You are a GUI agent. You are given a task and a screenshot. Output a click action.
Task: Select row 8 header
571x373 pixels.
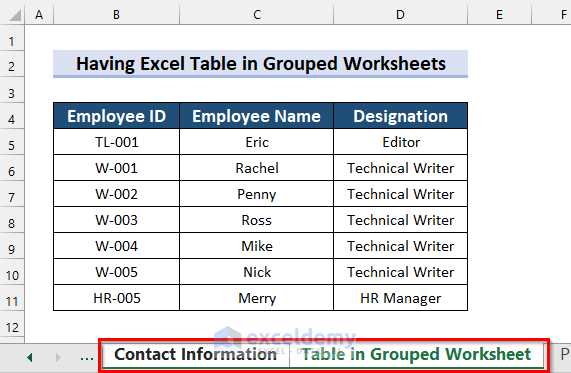tap(12, 220)
